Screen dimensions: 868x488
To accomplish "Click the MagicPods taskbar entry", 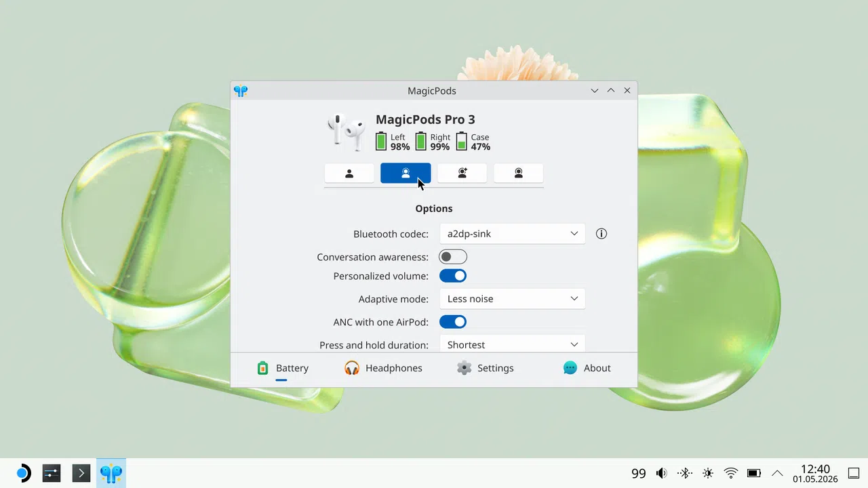I will pos(111,473).
